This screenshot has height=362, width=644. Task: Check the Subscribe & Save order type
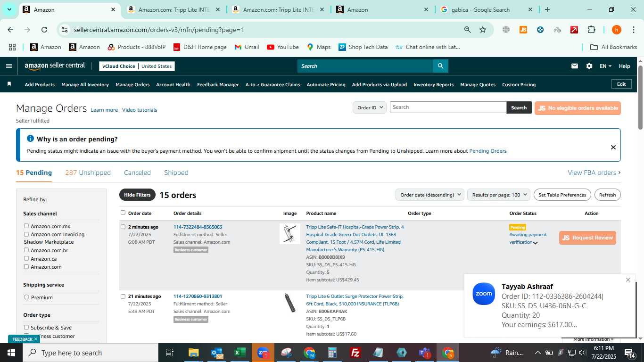(x=26, y=328)
